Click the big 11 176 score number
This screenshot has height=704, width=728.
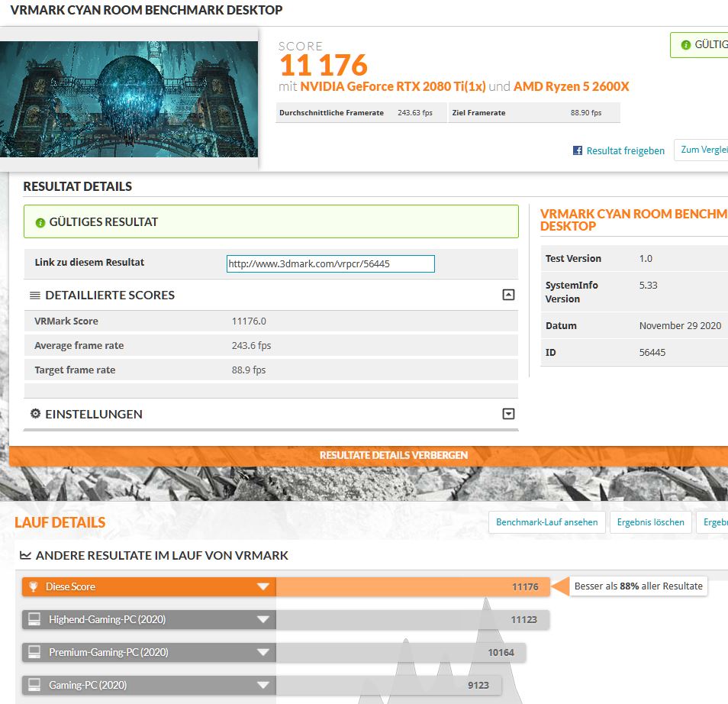click(324, 65)
